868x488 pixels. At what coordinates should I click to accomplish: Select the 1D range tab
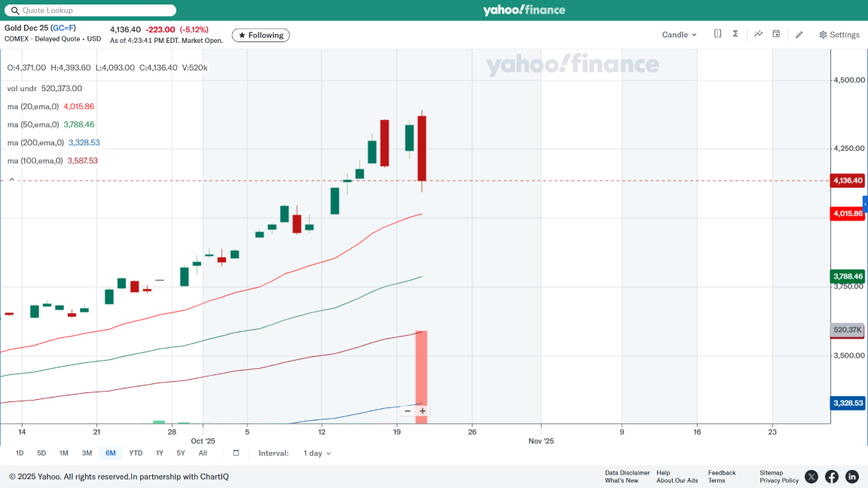point(20,453)
